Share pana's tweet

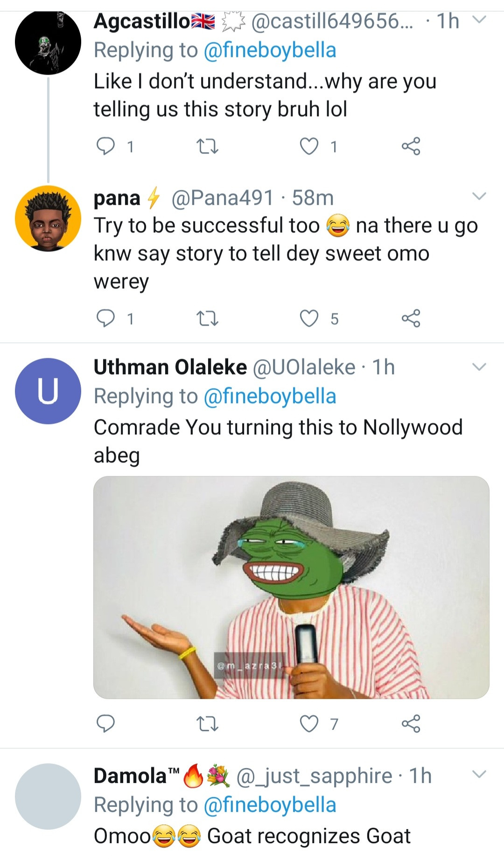pos(411,319)
